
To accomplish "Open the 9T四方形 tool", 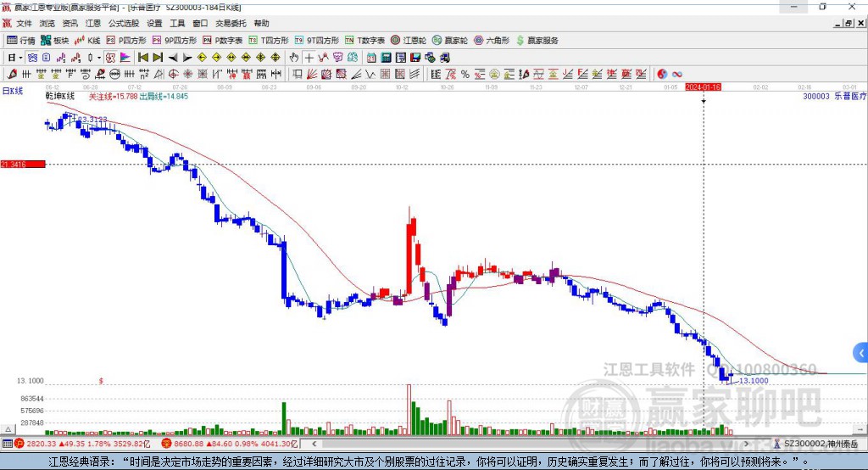I will point(317,41).
